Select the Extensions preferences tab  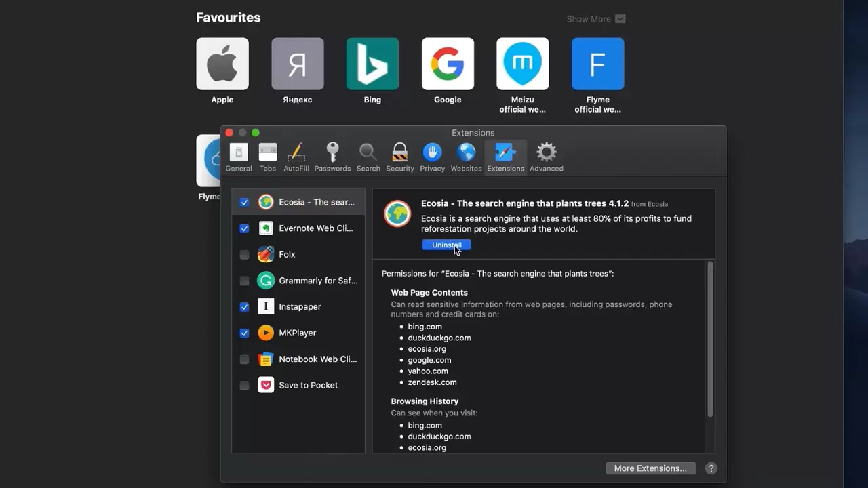click(505, 157)
